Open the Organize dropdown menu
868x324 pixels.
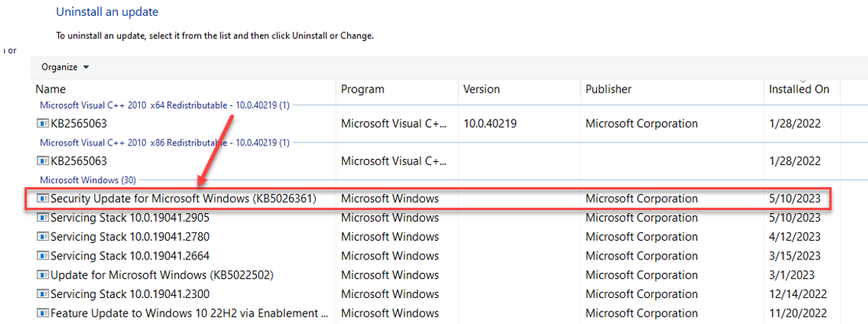point(64,67)
